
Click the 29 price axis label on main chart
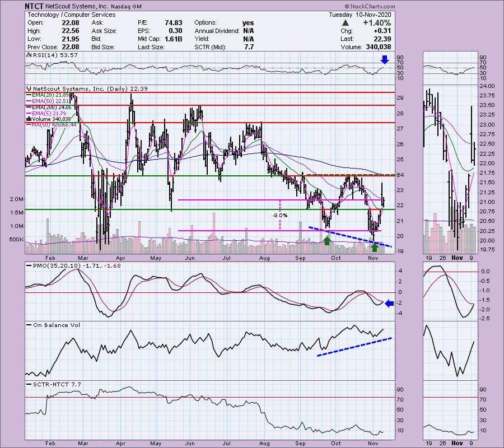[x=400, y=98]
